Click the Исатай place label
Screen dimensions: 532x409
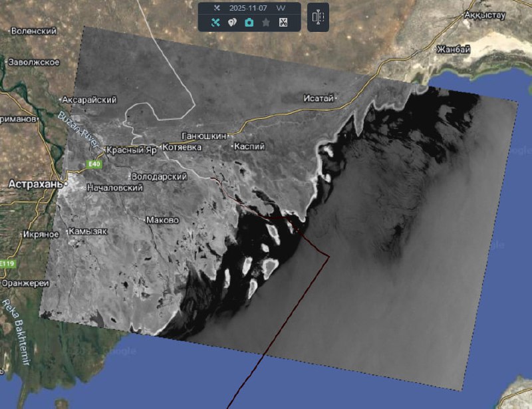pyautogui.click(x=318, y=98)
